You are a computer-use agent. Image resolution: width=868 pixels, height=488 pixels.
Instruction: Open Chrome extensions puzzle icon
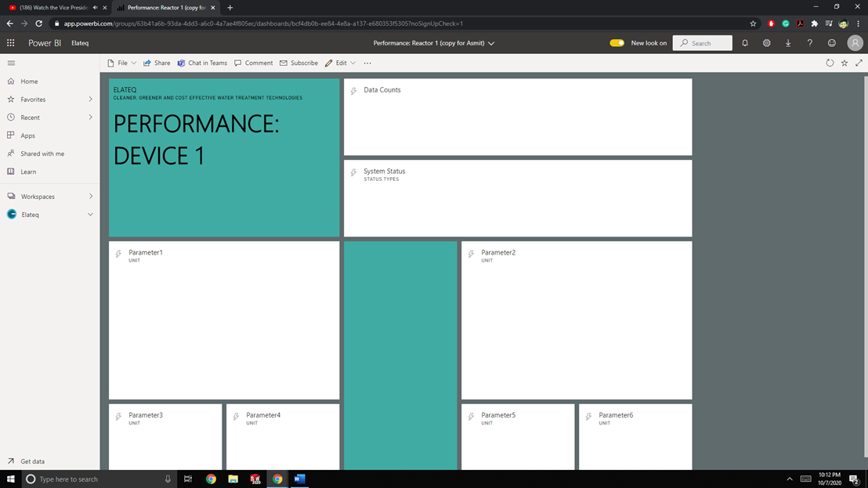(x=814, y=23)
